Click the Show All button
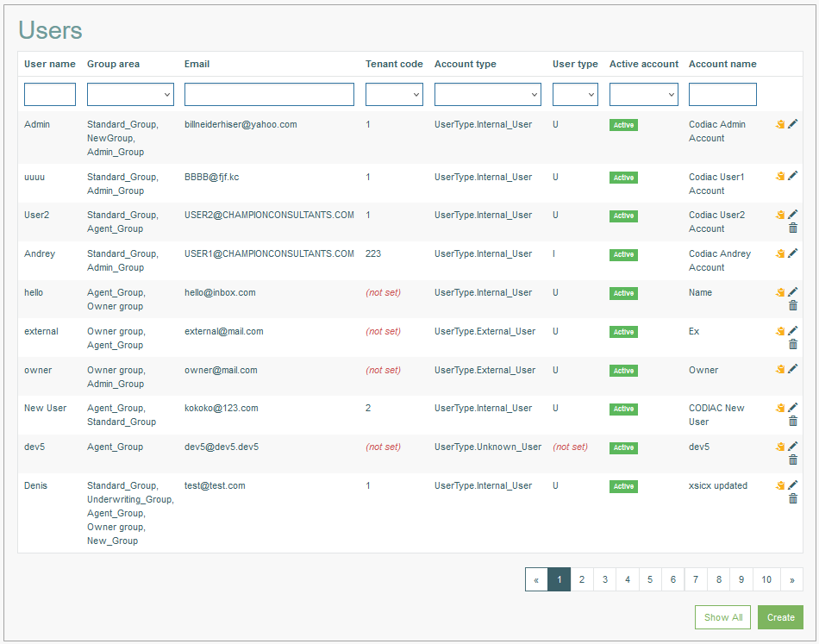This screenshot has width=819, height=644. point(723,617)
